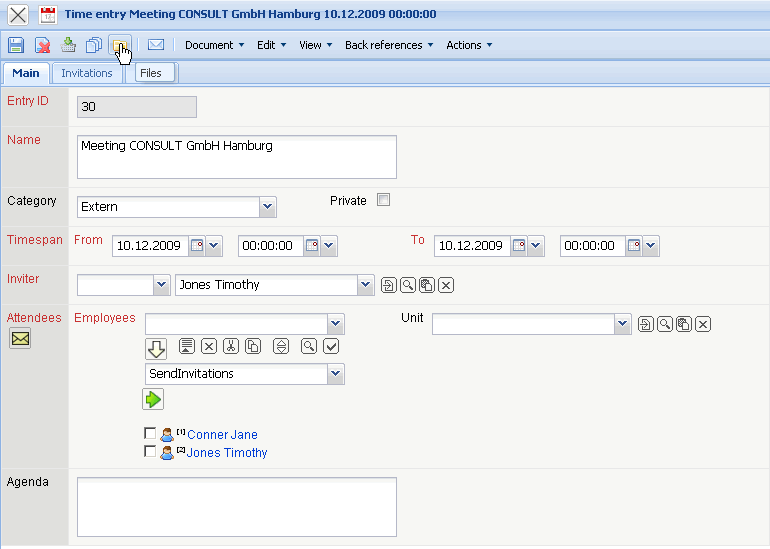Open the Jones Timothy attendee link

point(227,453)
